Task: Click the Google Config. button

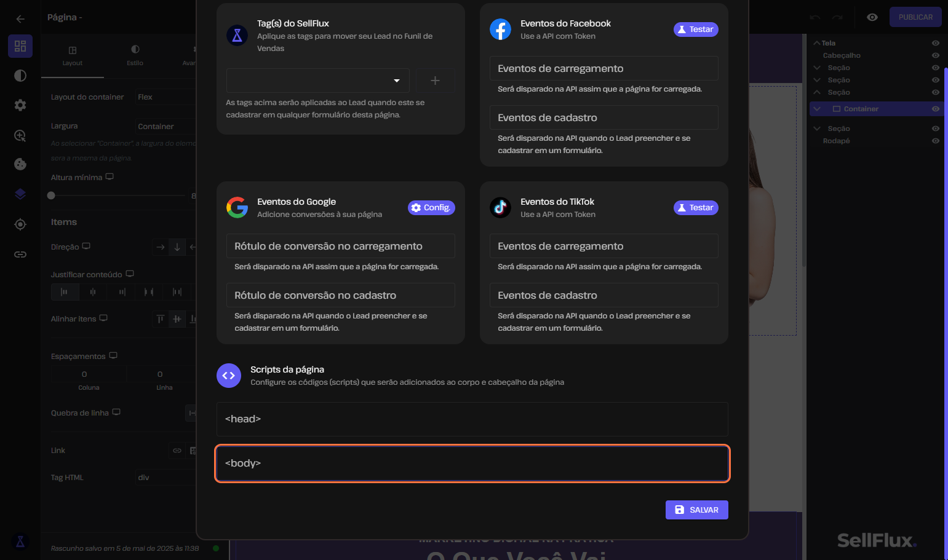Action: pos(431,208)
